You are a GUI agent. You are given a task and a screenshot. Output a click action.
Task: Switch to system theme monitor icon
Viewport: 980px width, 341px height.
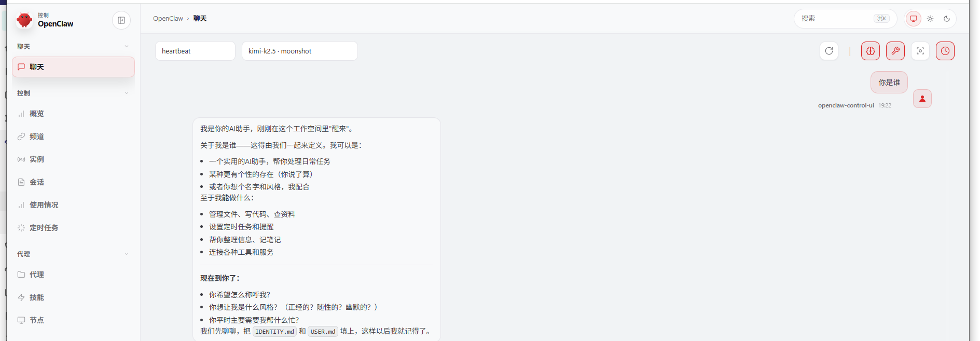(x=914, y=19)
